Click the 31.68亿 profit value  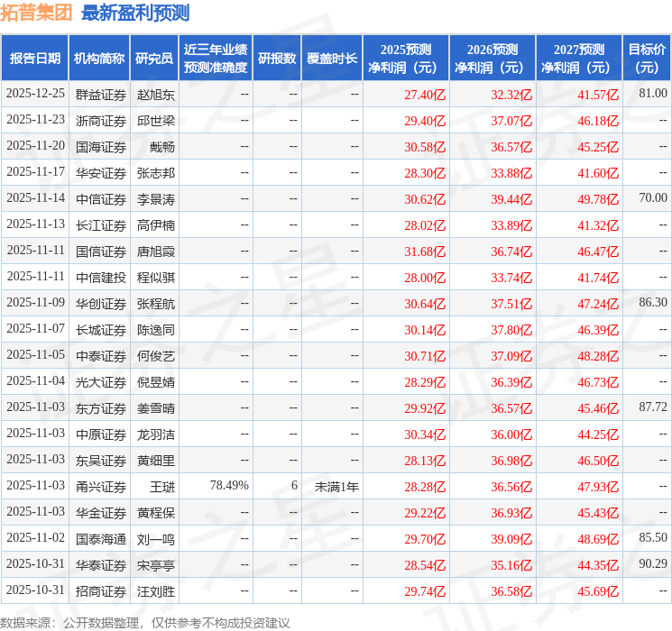point(425,251)
